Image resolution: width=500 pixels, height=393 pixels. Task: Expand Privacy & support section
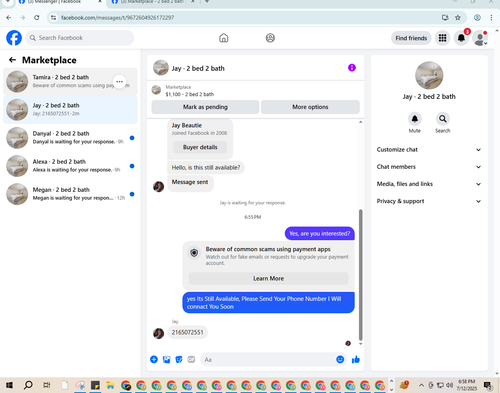point(429,201)
